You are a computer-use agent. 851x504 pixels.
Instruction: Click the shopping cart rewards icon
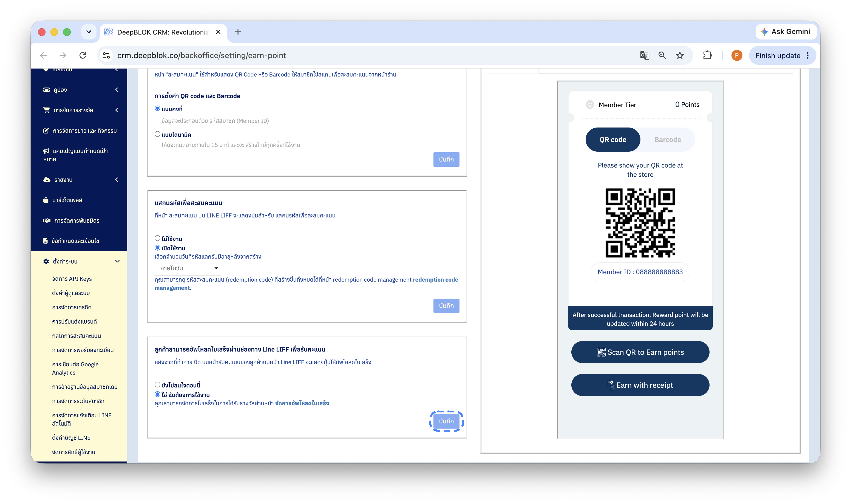tap(47, 110)
